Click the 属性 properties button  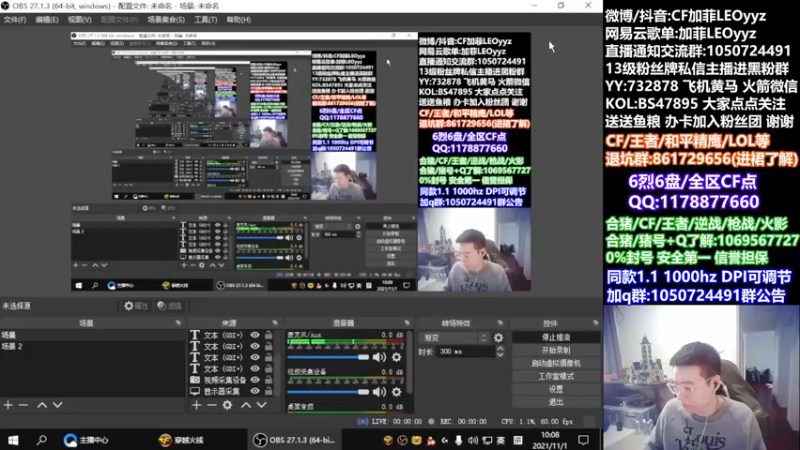click(136, 306)
